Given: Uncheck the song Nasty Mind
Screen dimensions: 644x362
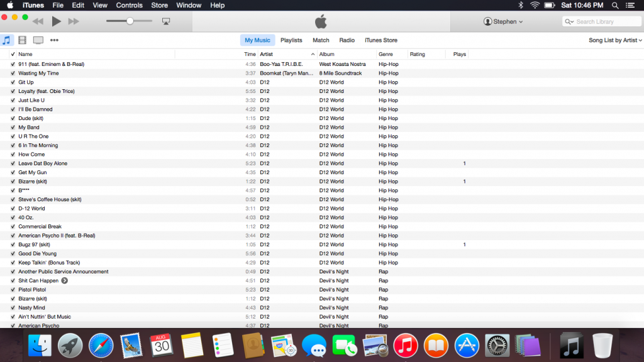Looking at the screenshot, I should (13, 308).
